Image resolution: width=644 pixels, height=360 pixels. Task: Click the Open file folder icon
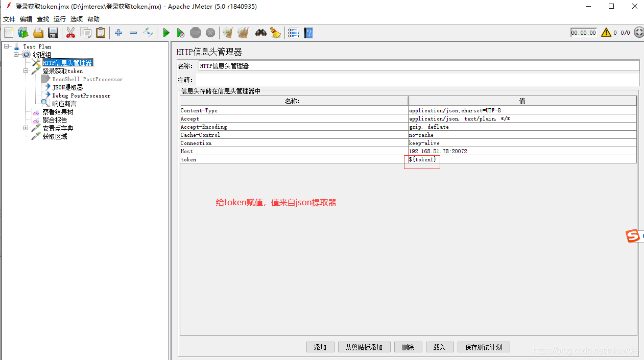coord(38,33)
